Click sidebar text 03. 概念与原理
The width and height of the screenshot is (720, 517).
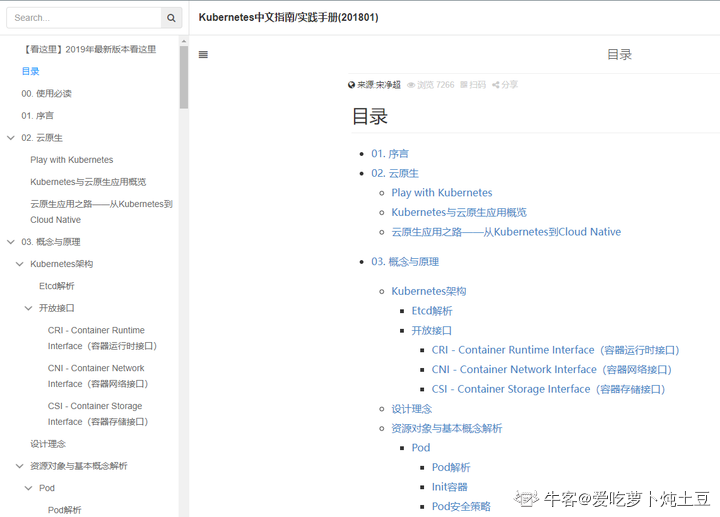coord(51,242)
